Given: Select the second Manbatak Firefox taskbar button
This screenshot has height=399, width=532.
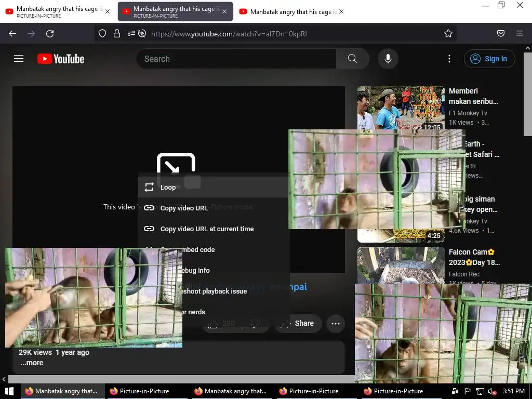Looking at the screenshot, I should 232,391.
